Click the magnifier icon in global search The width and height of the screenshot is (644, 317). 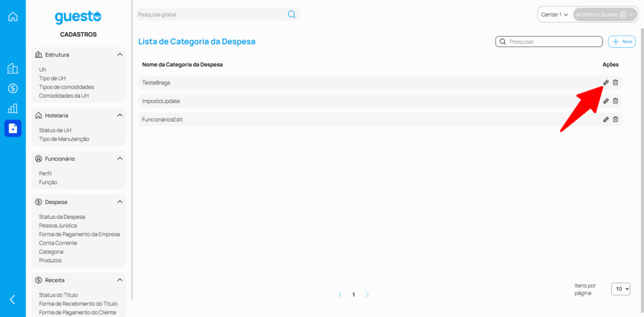coord(292,14)
